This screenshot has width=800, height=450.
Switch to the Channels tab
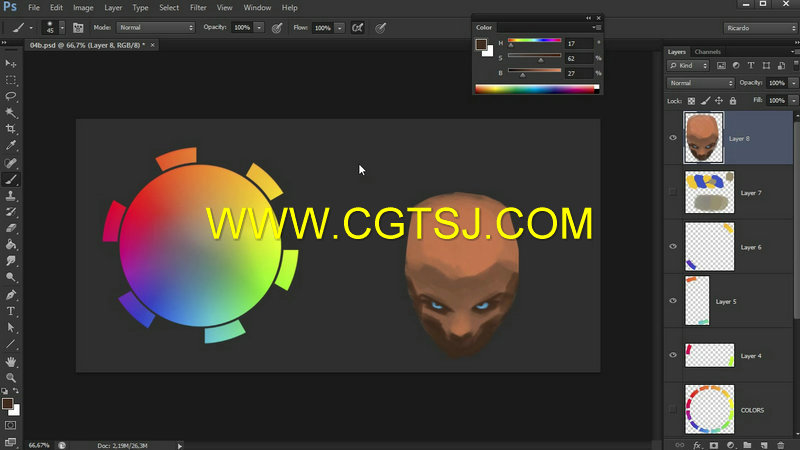[708, 52]
